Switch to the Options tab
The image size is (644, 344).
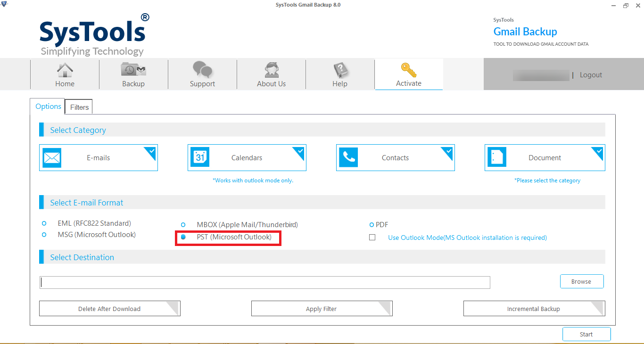48,106
